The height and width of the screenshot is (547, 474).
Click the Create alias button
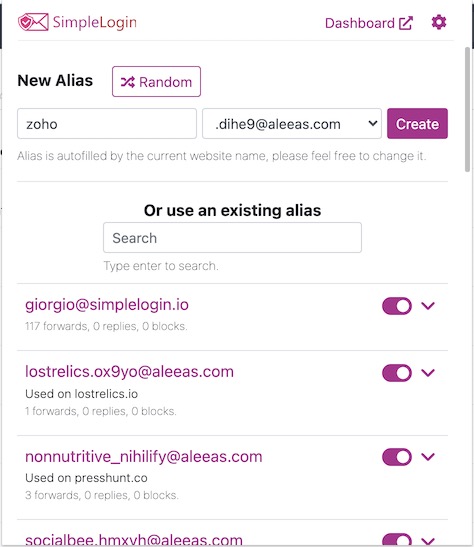tap(417, 123)
